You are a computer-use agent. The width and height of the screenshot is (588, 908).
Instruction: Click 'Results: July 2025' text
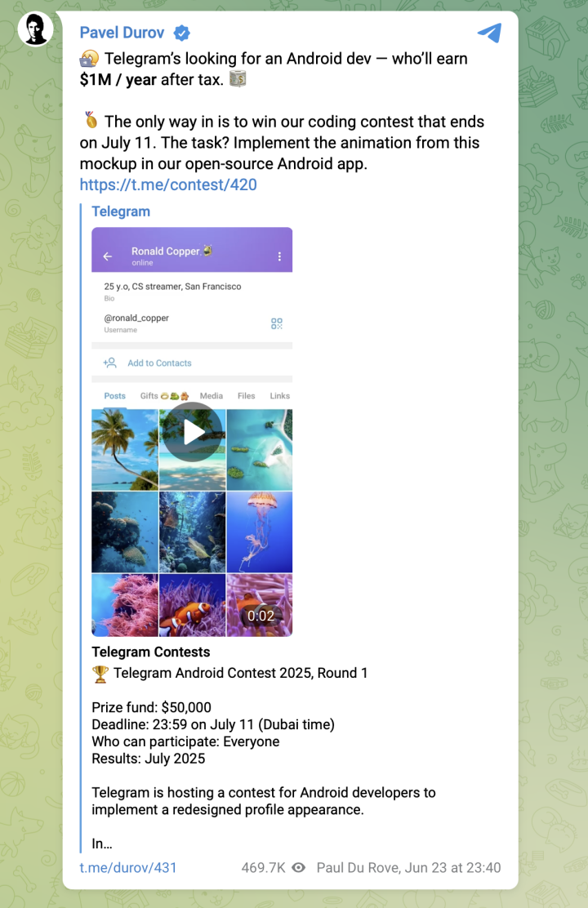coord(149,759)
